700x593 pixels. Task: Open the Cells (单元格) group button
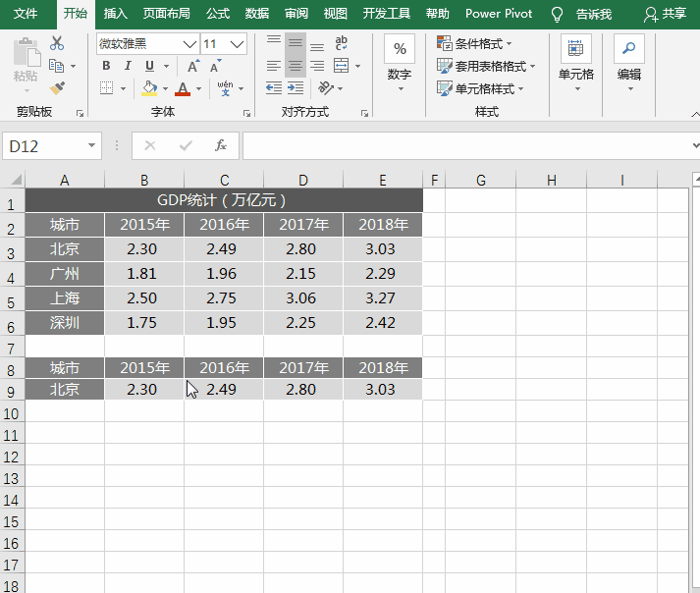(x=576, y=63)
